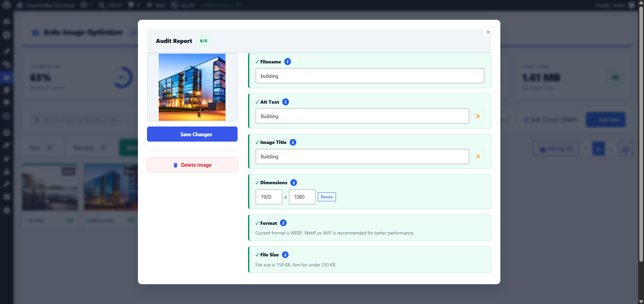644x304 pixels.
Task: Click the File Size section label
Action: pyautogui.click(x=269, y=255)
